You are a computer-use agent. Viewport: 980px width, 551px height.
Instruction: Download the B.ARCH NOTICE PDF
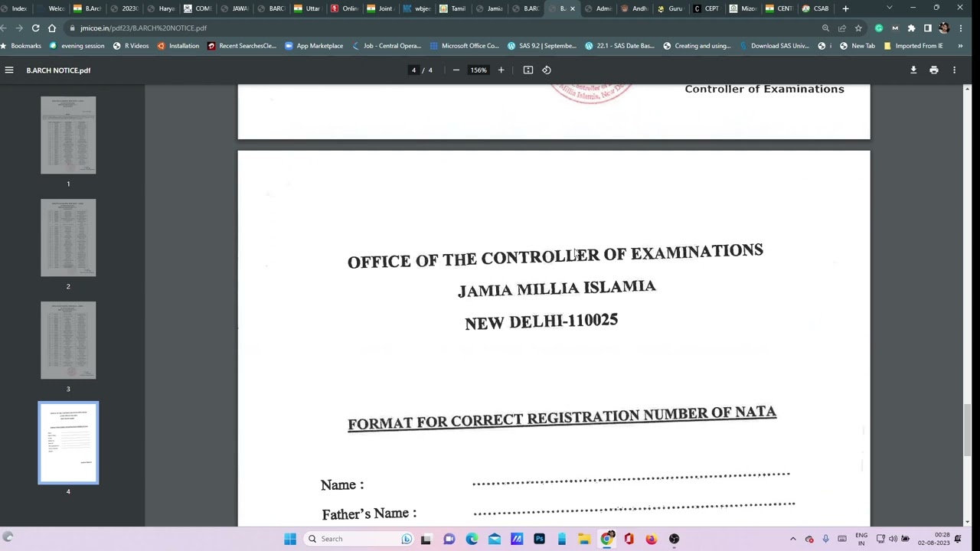(x=913, y=70)
